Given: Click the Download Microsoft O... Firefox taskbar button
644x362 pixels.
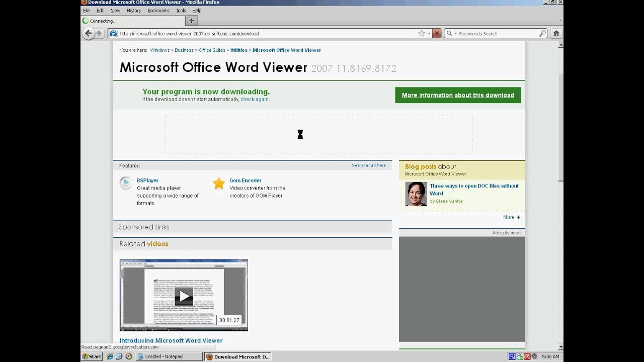Looking at the screenshot, I should (238, 356).
